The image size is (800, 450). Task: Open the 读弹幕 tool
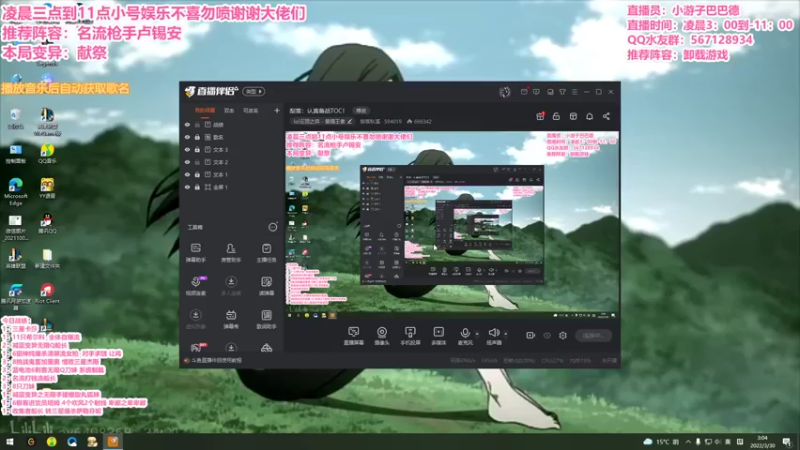click(266, 285)
